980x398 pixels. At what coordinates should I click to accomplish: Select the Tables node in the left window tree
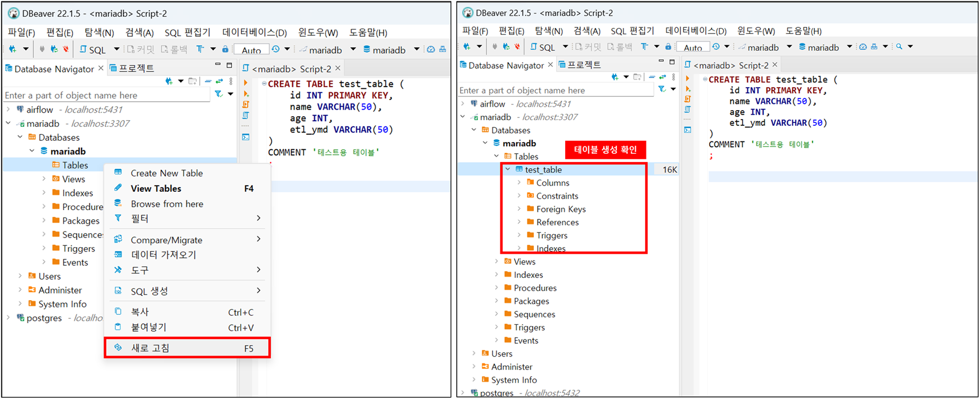click(75, 165)
